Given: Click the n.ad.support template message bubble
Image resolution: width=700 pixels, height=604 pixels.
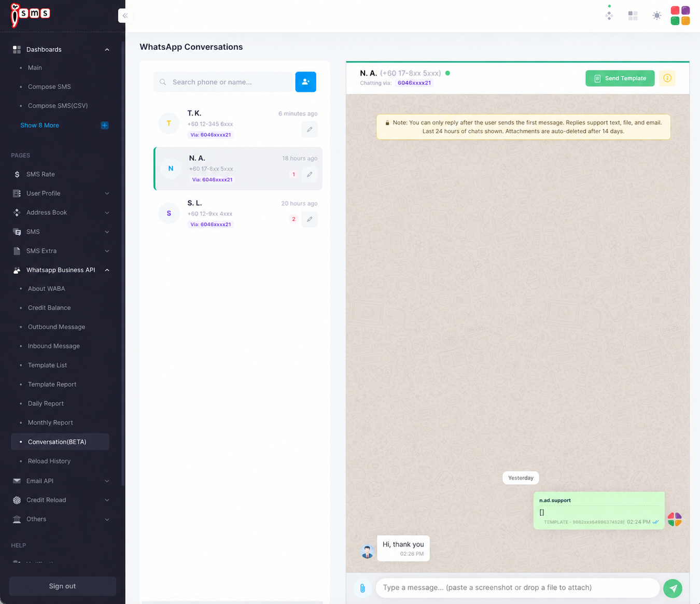Looking at the screenshot, I should click(599, 511).
